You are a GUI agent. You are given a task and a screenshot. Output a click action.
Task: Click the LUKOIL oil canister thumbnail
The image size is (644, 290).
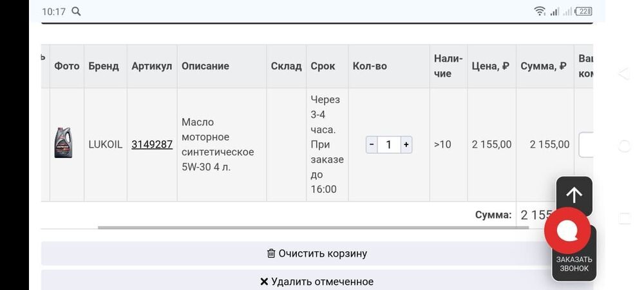point(63,142)
